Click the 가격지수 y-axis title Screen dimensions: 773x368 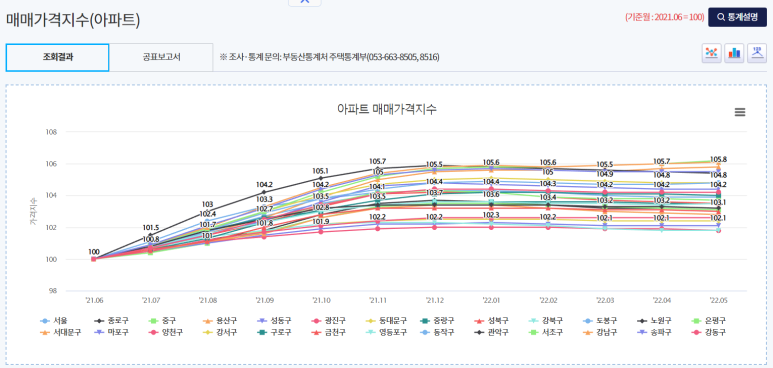[x=33, y=212]
